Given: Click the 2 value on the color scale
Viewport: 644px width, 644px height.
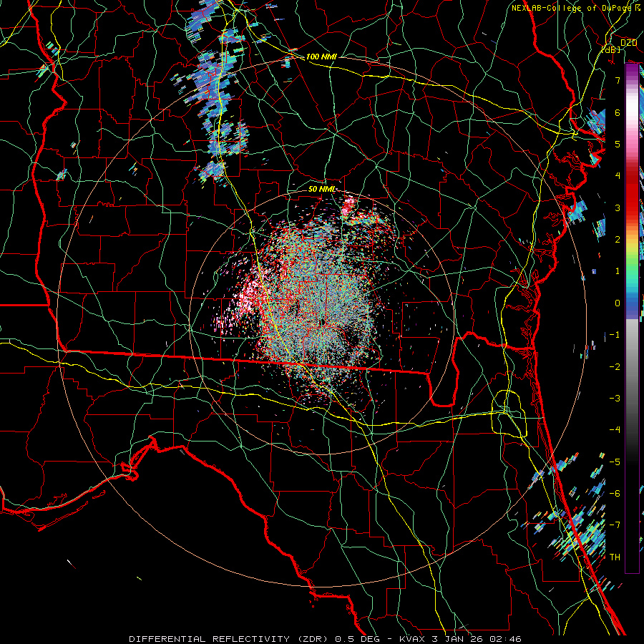Looking at the screenshot, I should pos(618,240).
